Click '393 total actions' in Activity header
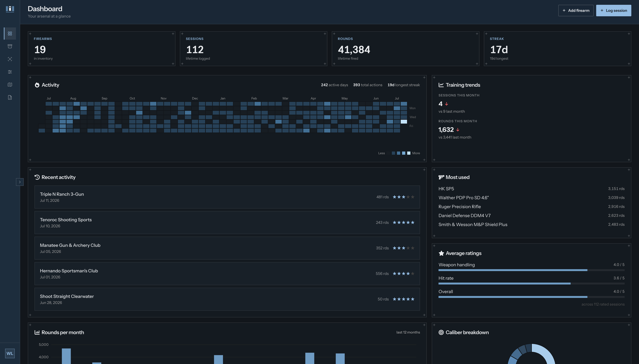The height and width of the screenshot is (364, 639). point(368,85)
